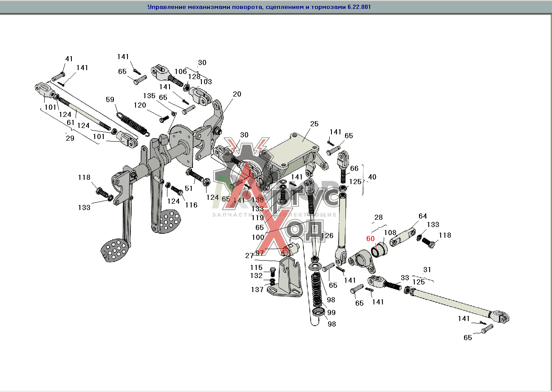Click part label 25 above the housing

click(x=314, y=124)
